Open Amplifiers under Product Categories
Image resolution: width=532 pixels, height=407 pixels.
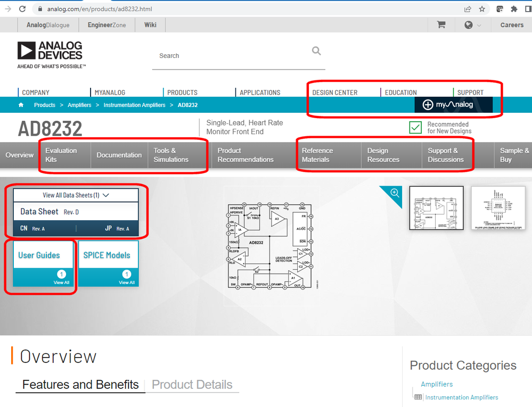(x=437, y=384)
